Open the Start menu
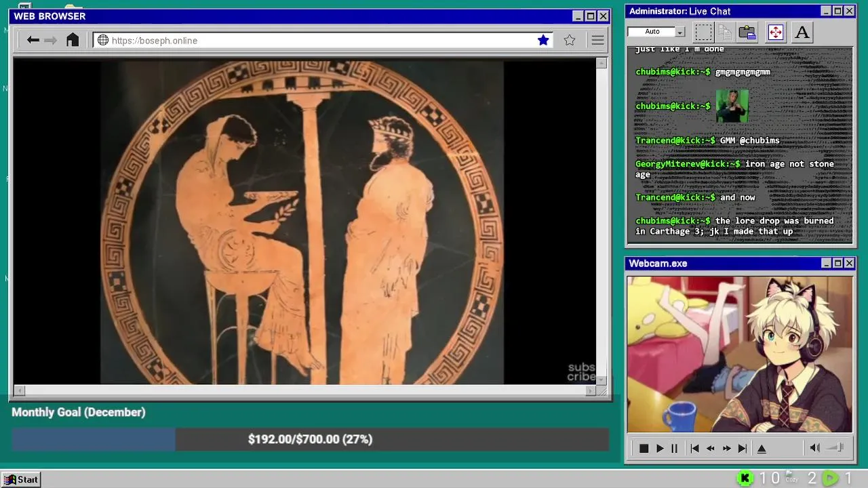 pyautogui.click(x=21, y=479)
